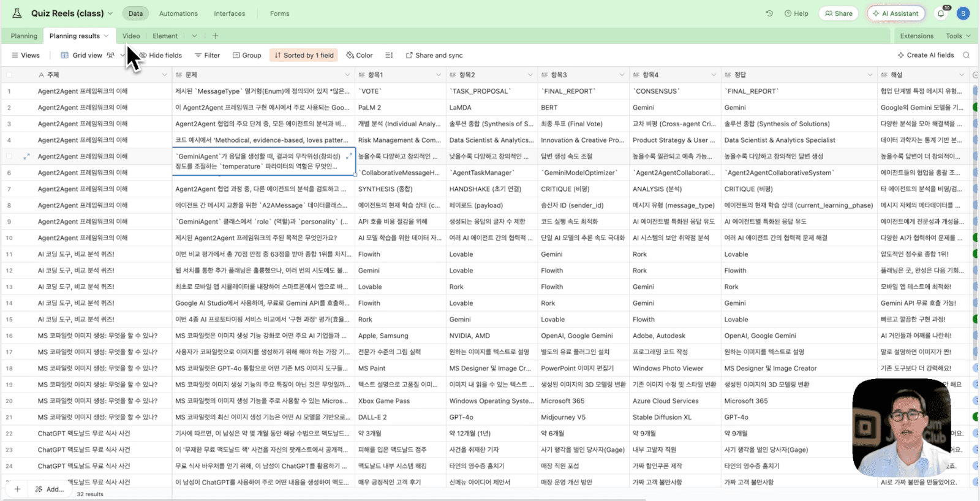Expand the selected cell with its expand arrows
Viewport: 980px width, 501px height.
(349, 156)
